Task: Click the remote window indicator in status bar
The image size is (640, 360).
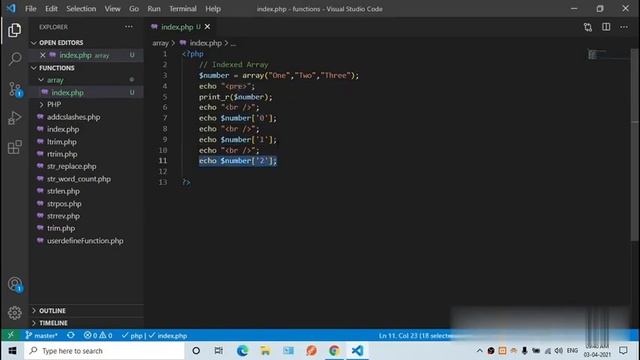Action: [x=11, y=336]
